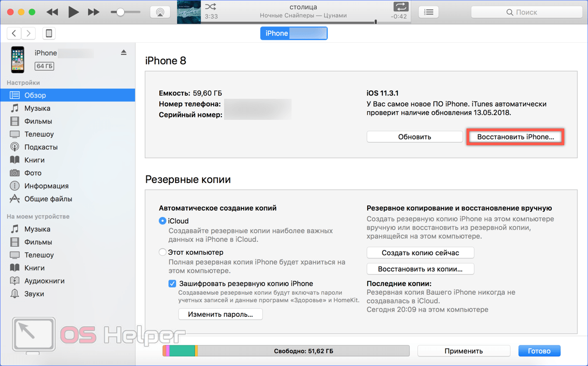Open the Up Next list icon
The image size is (588, 366).
pos(429,12)
